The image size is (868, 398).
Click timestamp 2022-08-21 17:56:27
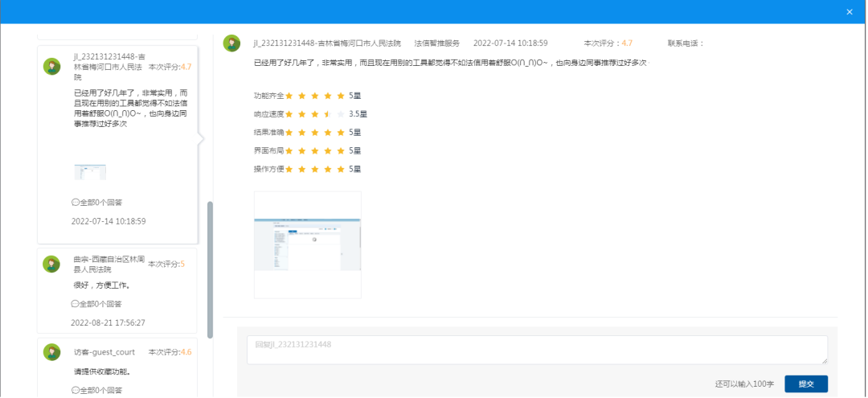click(x=108, y=322)
